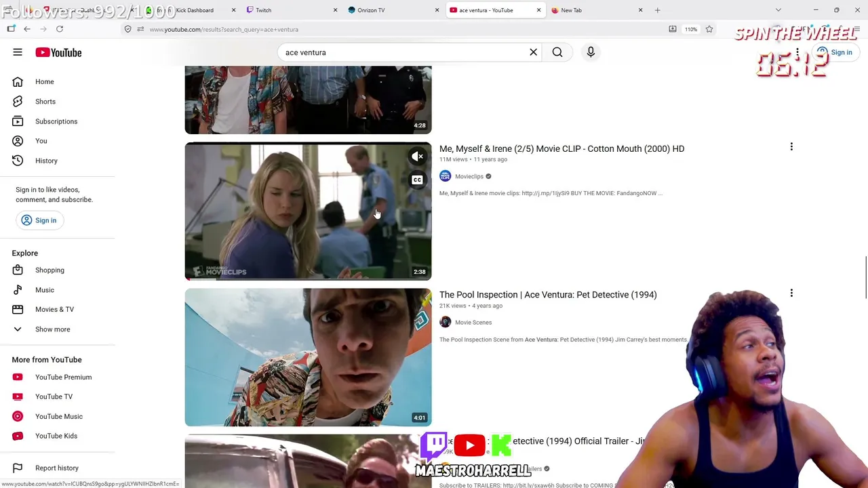Click the '21K views' text
This screenshot has width=868, height=488.
coord(453,306)
